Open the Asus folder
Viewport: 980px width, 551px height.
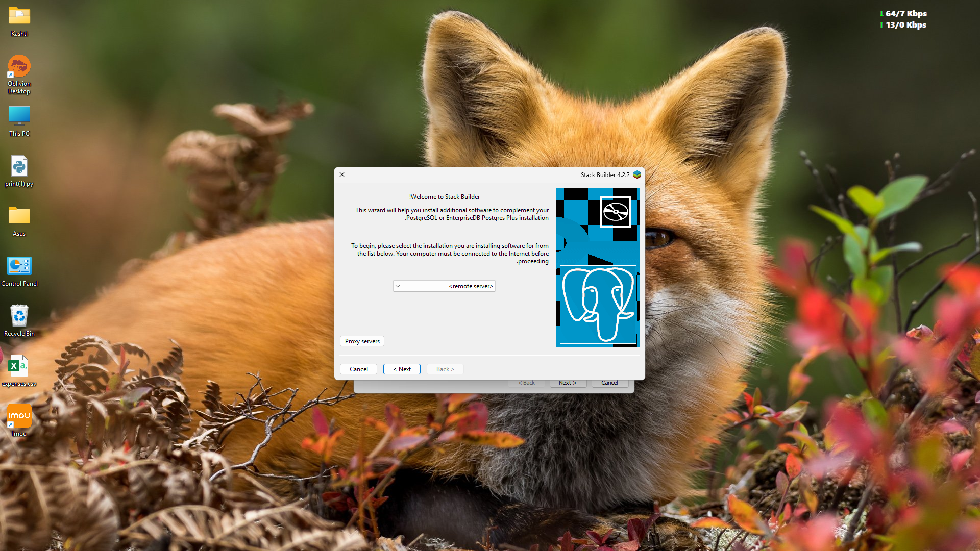click(x=19, y=216)
